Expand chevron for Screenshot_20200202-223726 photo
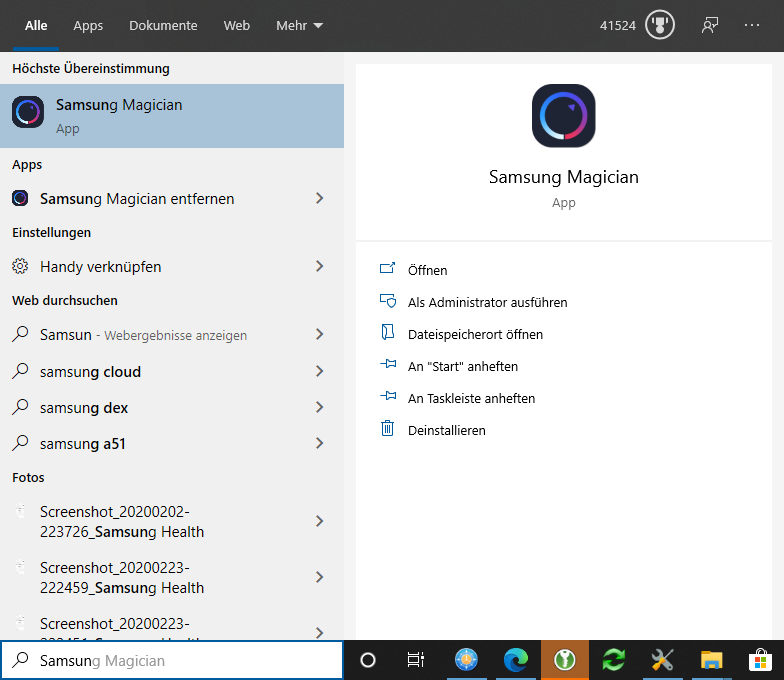The height and width of the screenshot is (680, 784). [320, 522]
